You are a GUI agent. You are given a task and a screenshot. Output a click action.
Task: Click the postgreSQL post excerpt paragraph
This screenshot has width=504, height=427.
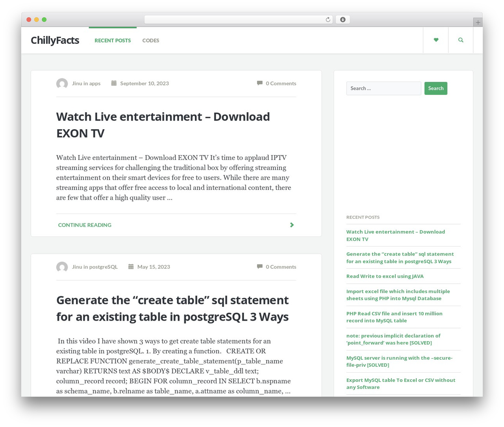click(174, 366)
